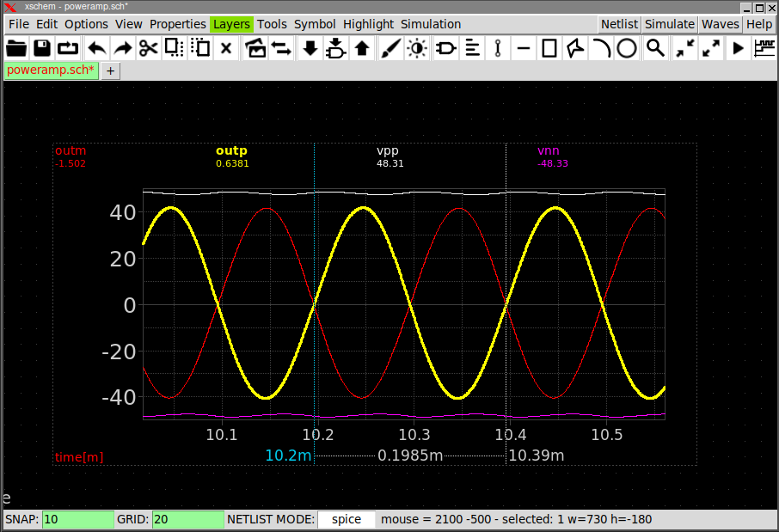Screen dimensions: 779x532
Task: Switch to the poweramp.sch tab
Action: 50,71
